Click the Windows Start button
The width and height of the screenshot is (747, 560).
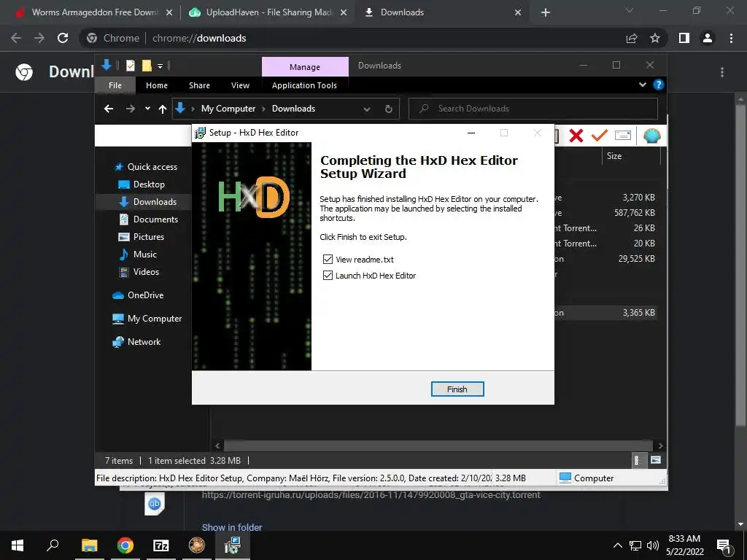coord(18,545)
